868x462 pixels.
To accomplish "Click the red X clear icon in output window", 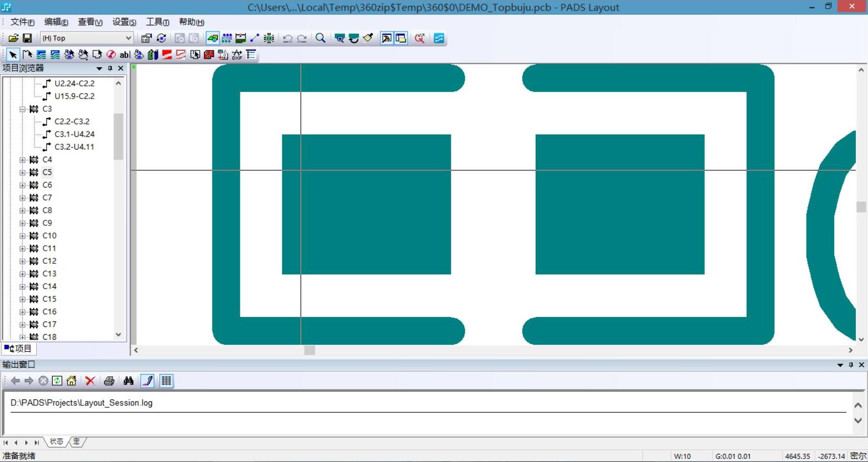I will [x=90, y=381].
